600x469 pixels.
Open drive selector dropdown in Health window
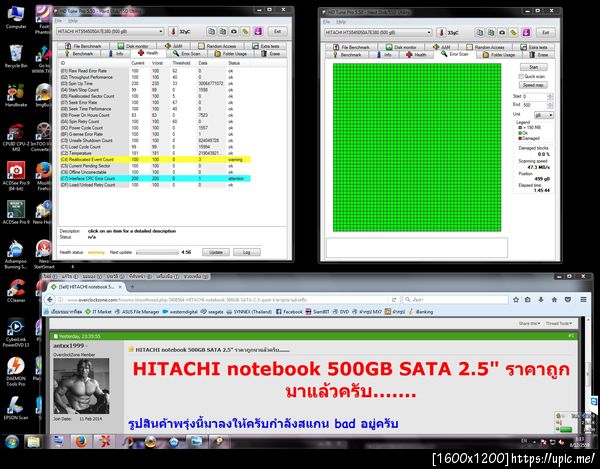[x=161, y=31]
